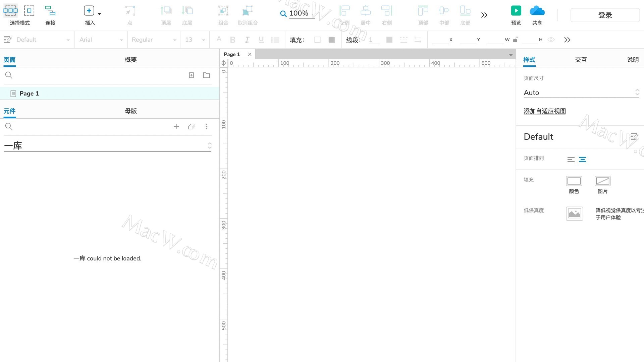Click the 点 point tool
The image size is (644, 362).
130,15
